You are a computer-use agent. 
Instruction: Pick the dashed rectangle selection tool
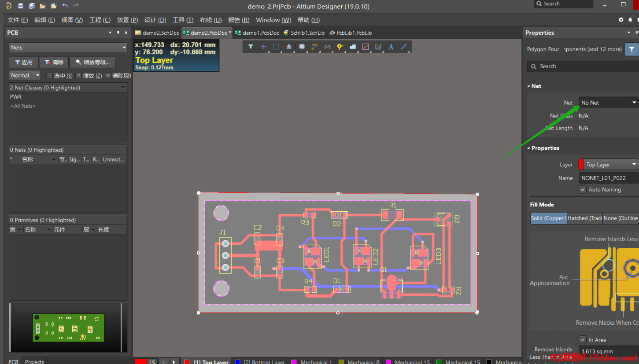pyautogui.click(x=276, y=47)
